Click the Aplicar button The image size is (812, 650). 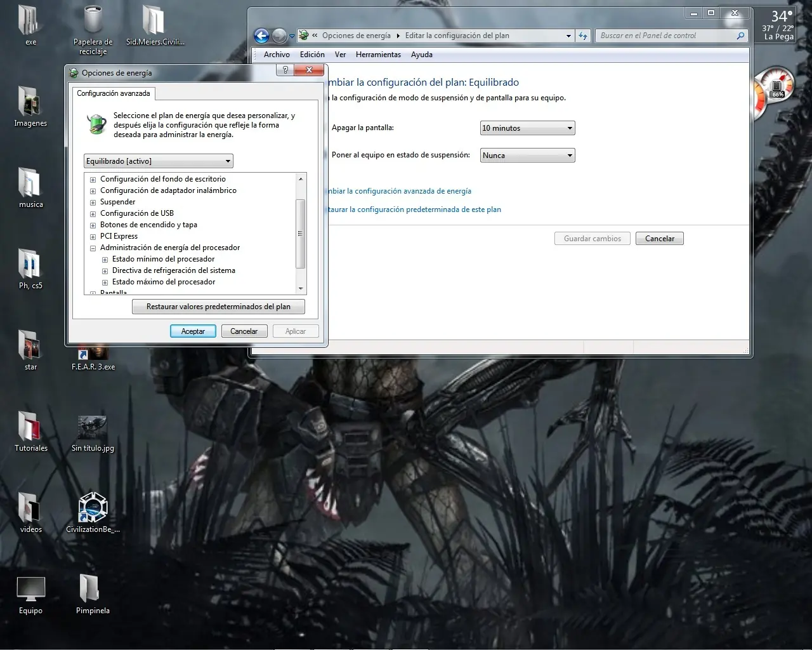(296, 331)
